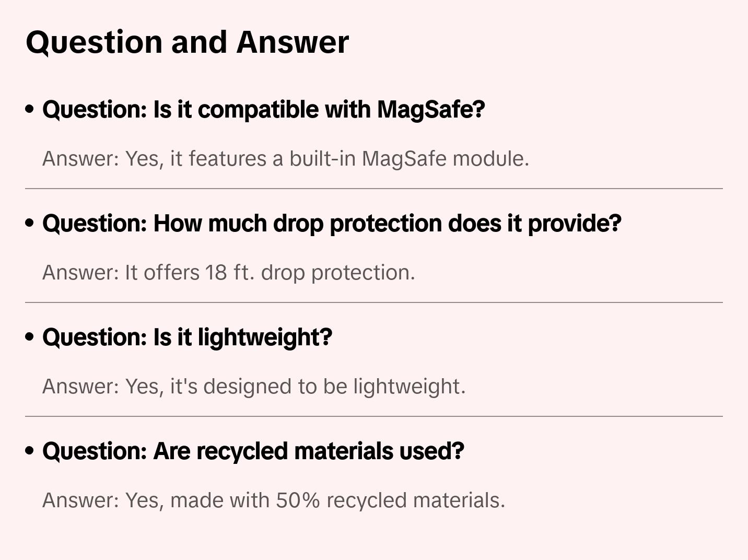Click the "Is it lightweight?" question

[187, 337]
